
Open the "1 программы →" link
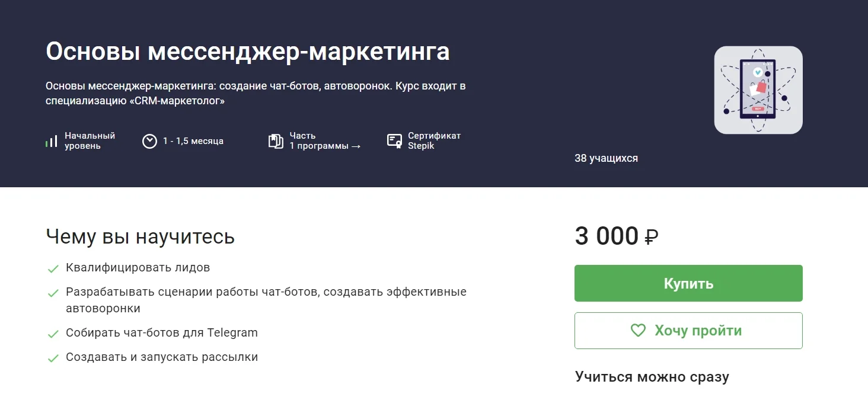(325, 146)
